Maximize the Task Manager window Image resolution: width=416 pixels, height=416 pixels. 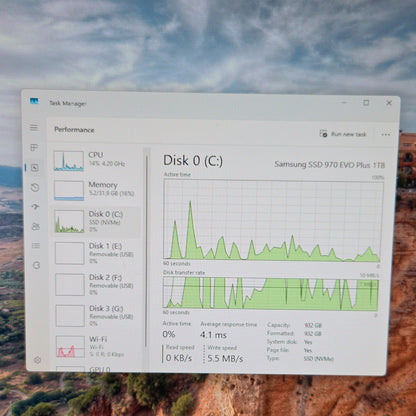[366, 103]
